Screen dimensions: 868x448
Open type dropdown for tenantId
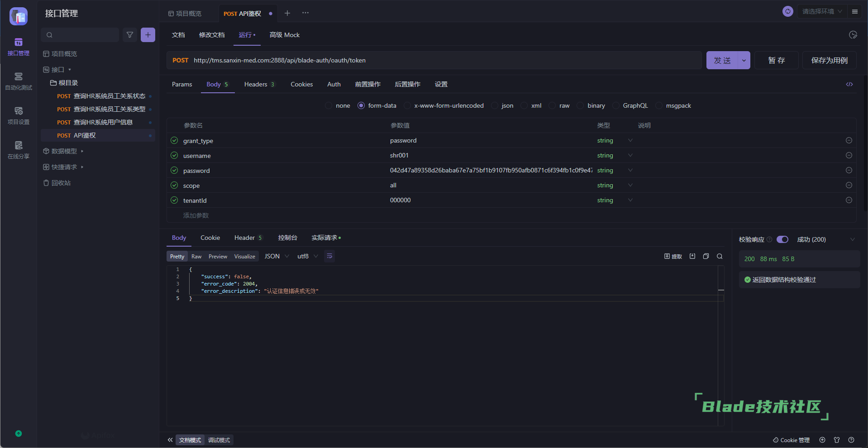(630, 200)
